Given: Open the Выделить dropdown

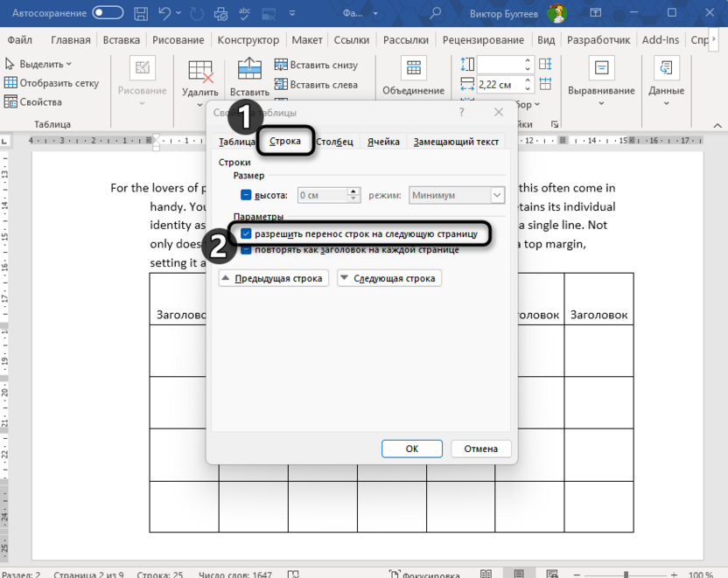Looking at the screenshot, I should click(x=38, y=64).
